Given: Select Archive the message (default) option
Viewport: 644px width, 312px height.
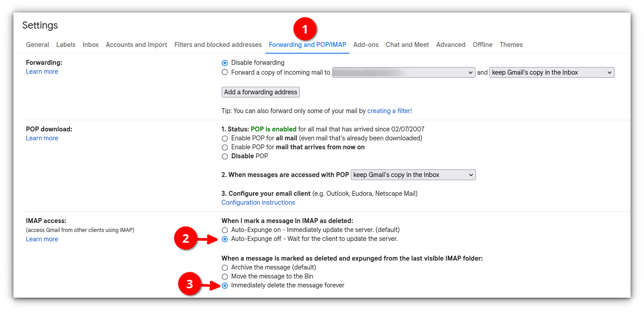Looking at the screenshot, I should [x=225, y=268].
